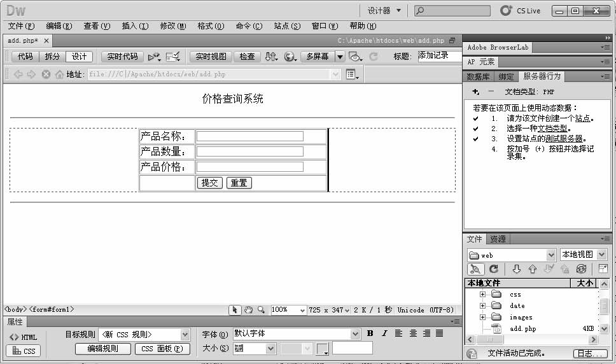The width and height of the screenshot is (616, 364).
Task: Open the Insert menu
Action: coord(135,26)
